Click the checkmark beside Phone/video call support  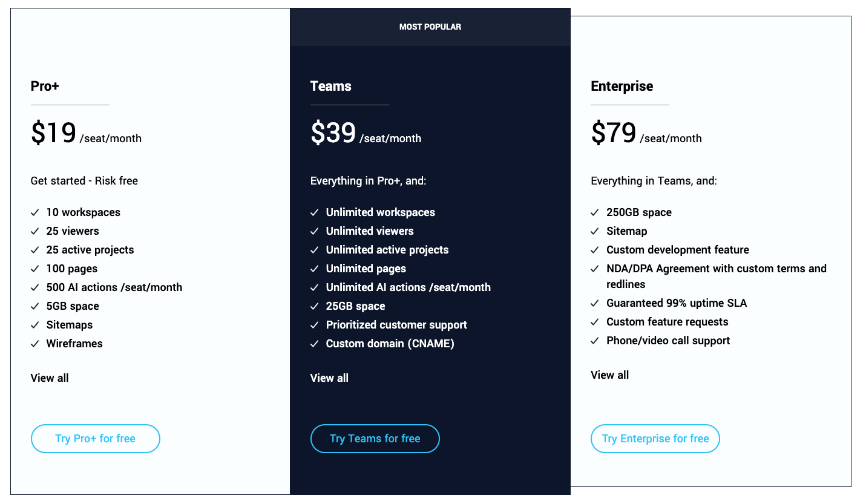(595, 341)
